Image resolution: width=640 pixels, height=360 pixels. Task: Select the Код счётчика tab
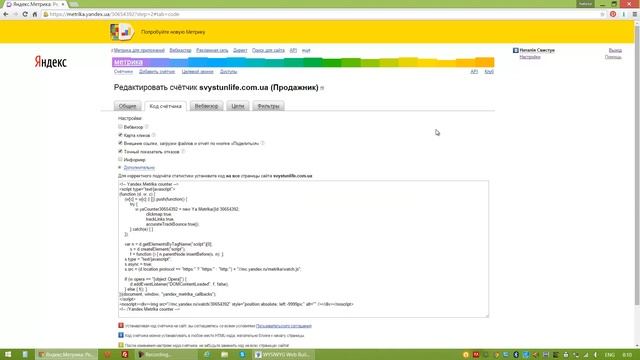(165, 106)
